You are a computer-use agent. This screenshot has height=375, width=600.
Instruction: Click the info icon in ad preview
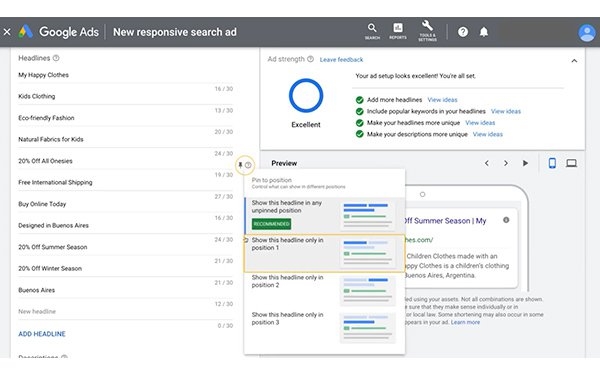tap(506, 220)
